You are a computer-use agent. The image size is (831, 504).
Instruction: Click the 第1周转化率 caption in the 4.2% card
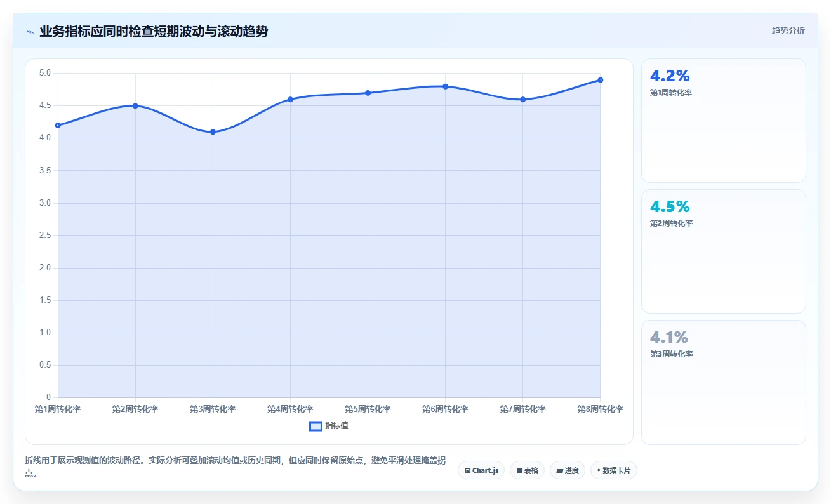coord(671,93)
